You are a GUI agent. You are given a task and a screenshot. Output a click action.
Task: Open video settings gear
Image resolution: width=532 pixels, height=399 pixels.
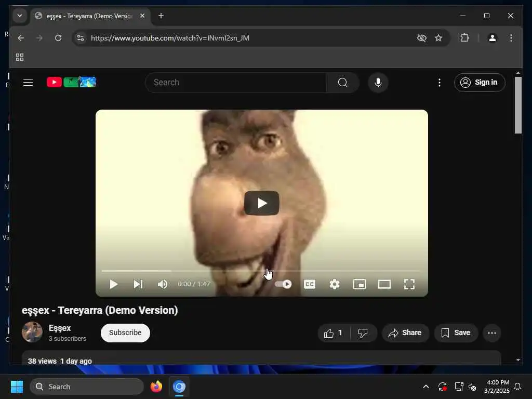[335, 284]
